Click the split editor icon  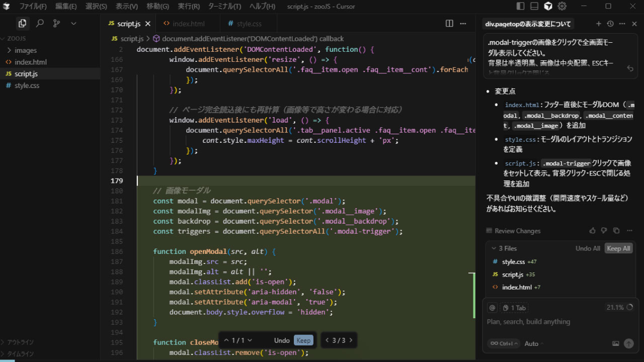449,24
